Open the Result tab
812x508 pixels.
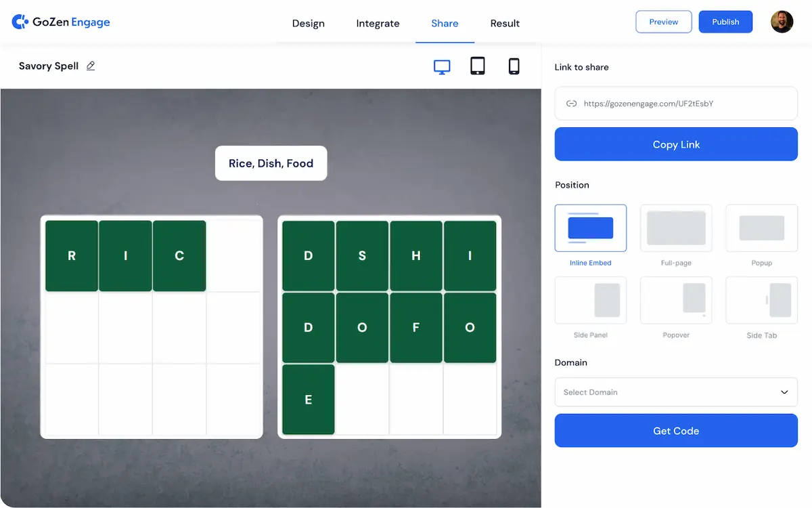[505, 23]
